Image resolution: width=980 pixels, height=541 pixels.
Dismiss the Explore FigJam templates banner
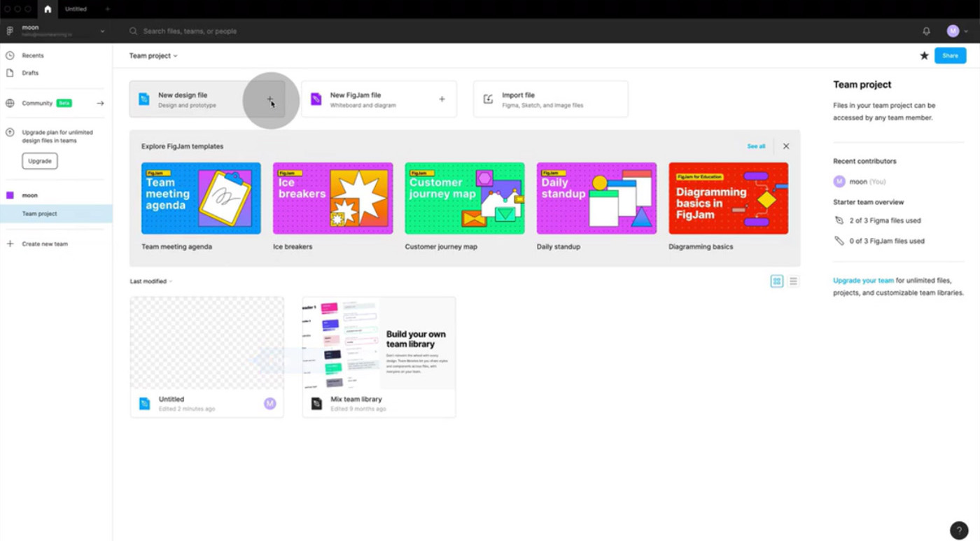[786, 146]
